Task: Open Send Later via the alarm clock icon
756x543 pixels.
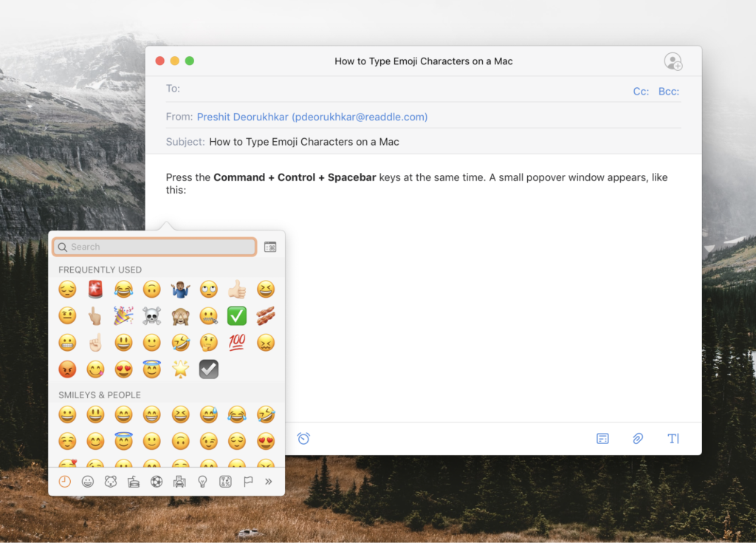Action: [303, 438]
